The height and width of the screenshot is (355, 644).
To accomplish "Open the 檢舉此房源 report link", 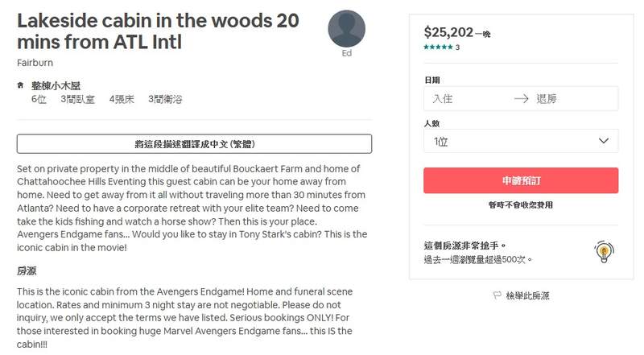I will pos(527,296).
